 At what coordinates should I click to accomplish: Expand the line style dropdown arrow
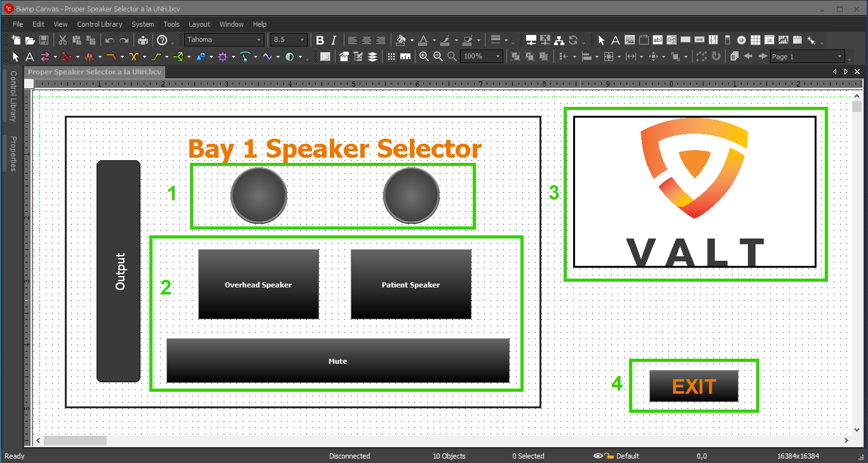point(506,40)
